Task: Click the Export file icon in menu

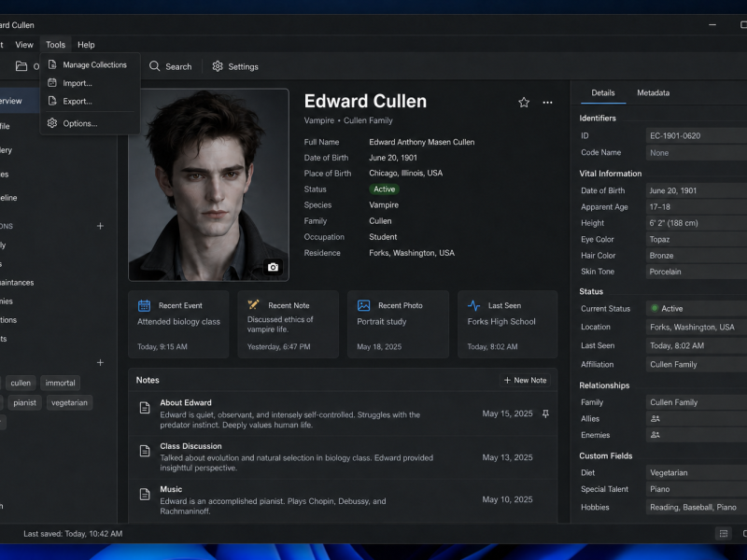Action: (x=52, y=101)
